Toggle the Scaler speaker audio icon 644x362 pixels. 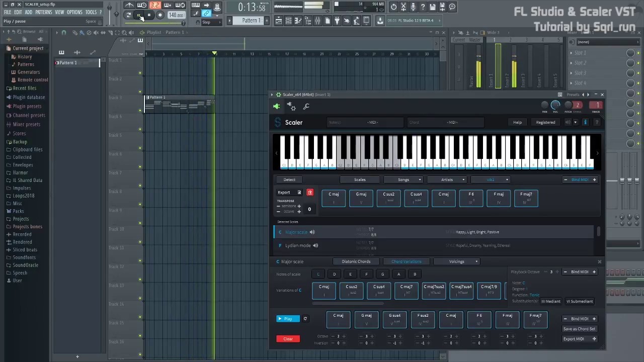pyautogui.click(x=568, y=122)
